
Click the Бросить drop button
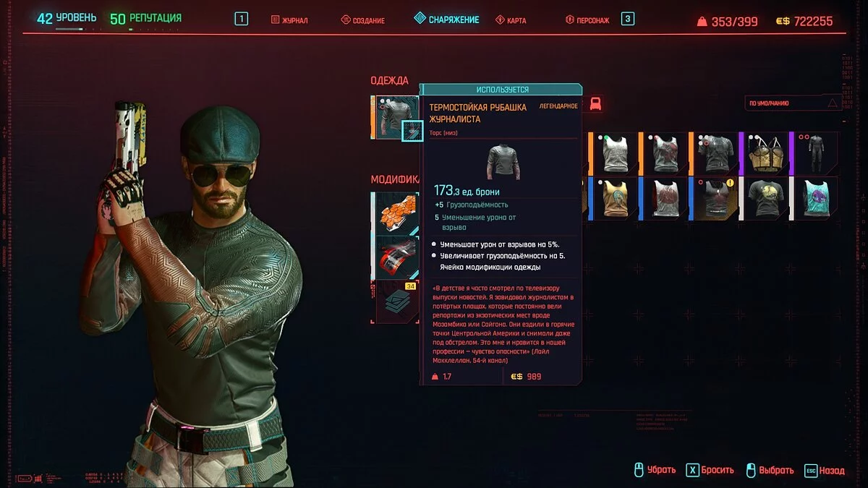[710, 470]
